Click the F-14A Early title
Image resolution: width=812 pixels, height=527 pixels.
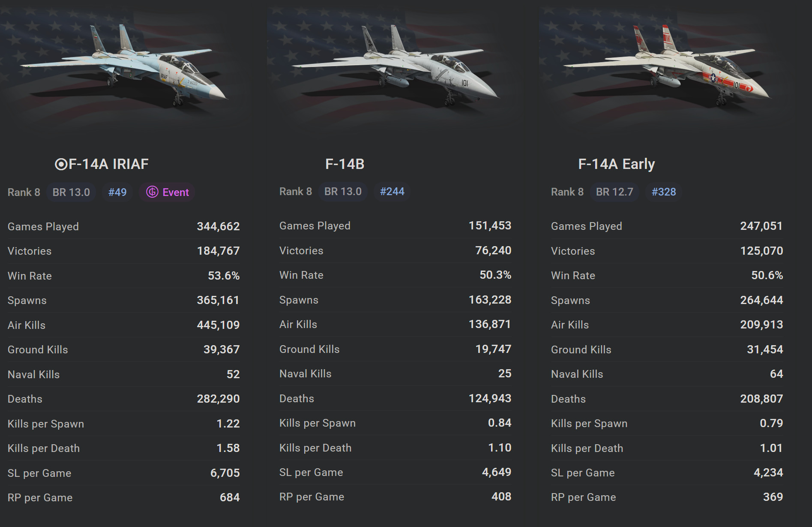coord(616,164)
